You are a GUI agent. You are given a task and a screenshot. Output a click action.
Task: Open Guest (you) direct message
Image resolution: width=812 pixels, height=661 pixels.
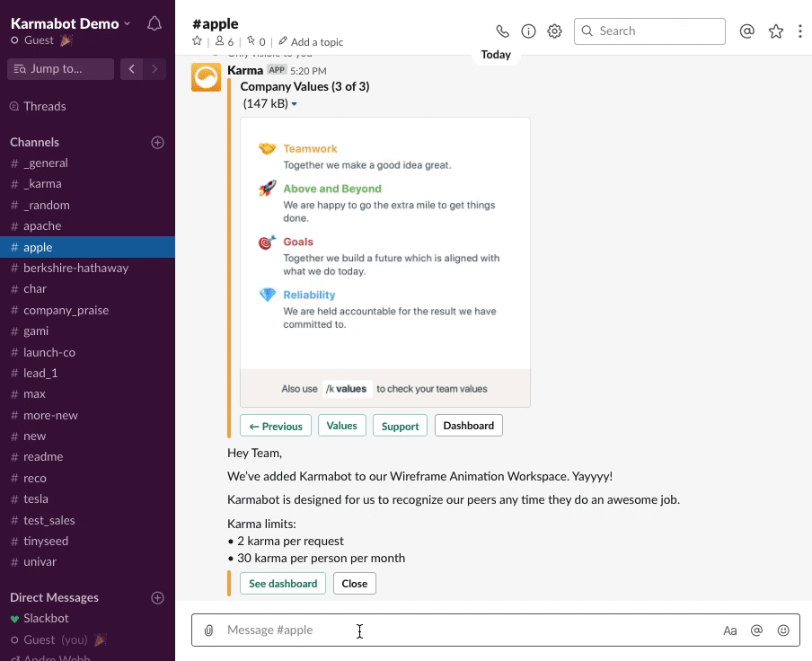(87, 639)
